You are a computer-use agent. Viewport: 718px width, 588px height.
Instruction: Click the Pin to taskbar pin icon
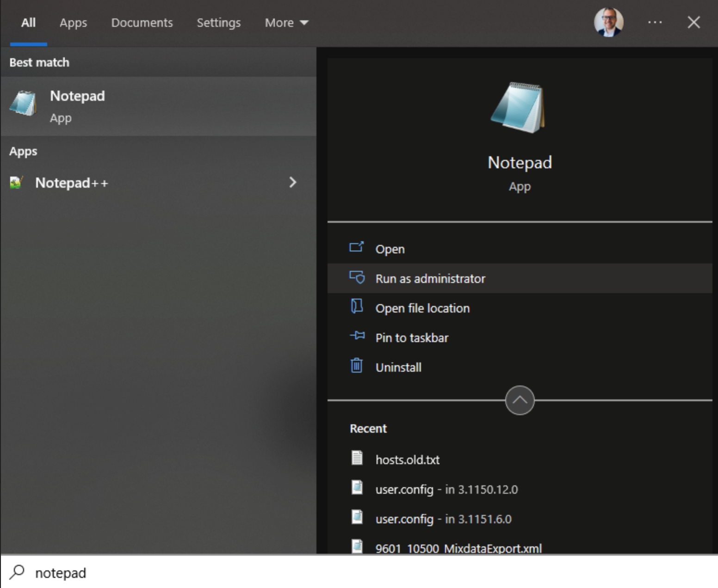357,336
